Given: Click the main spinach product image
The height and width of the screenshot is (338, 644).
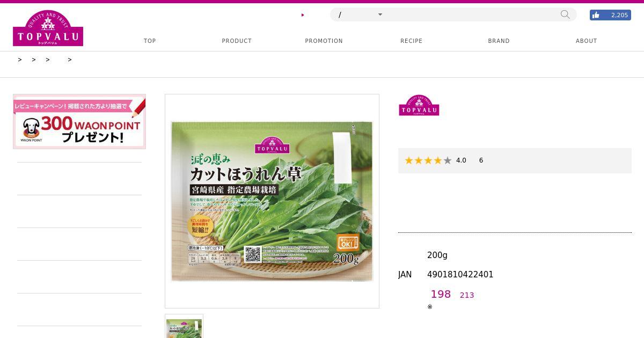Looking at the screenshot, I should coord(272,201).
